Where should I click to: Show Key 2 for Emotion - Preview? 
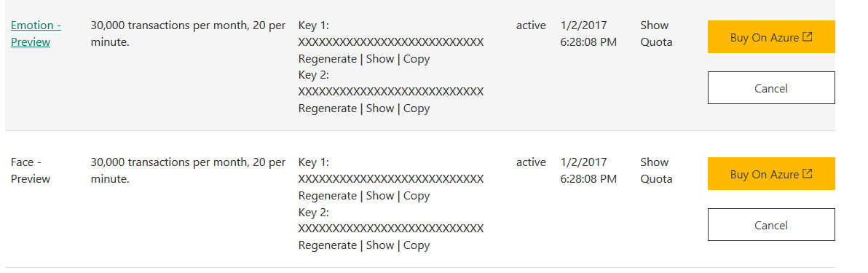[x=380, y=108]
